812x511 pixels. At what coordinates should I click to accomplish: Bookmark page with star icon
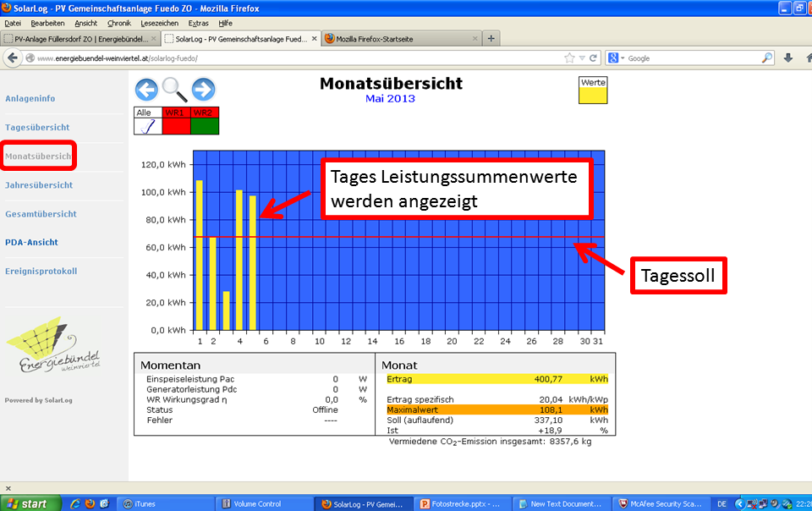pos(570,58)
